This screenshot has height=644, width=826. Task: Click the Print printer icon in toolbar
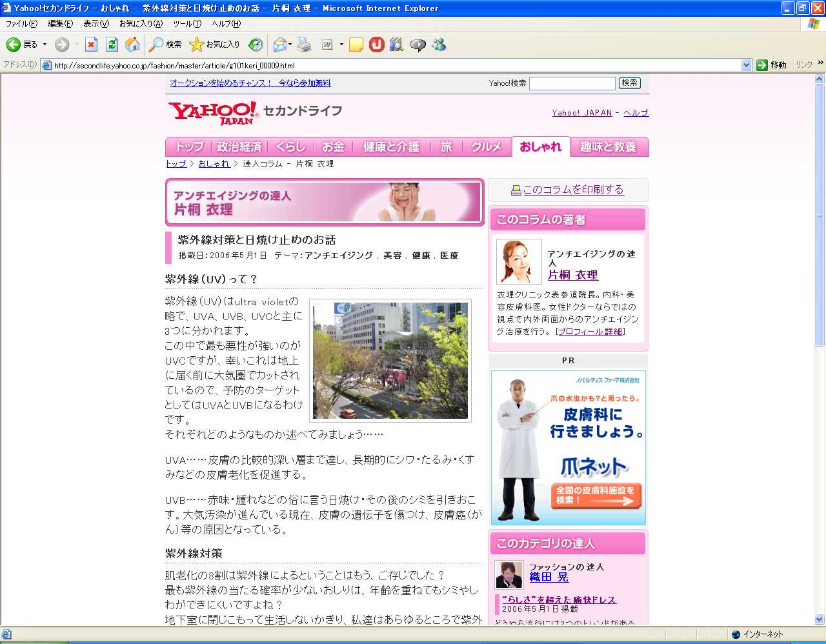[x=304, y=45]
